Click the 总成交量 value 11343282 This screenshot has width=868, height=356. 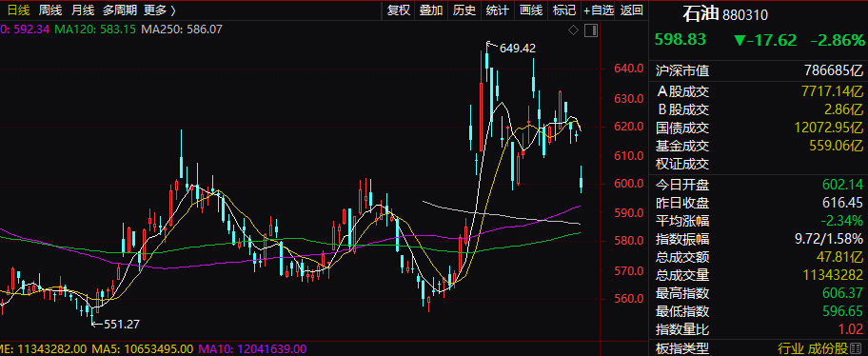tap(832, 275)
